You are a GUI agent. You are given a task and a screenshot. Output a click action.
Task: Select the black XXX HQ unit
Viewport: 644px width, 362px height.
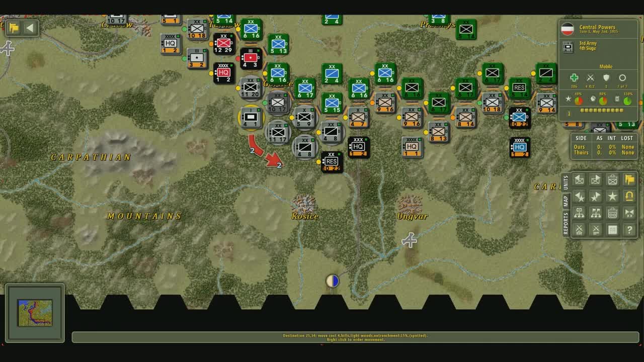point(359,147)
